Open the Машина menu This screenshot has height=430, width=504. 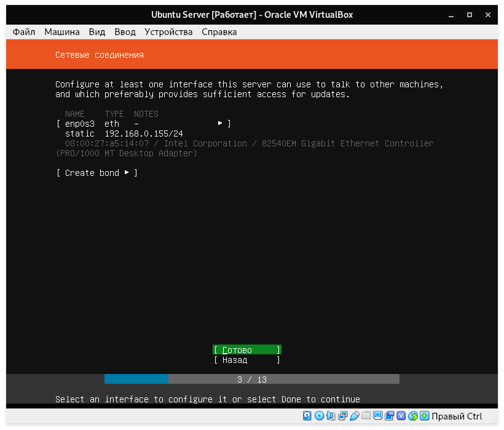[x=62, y=32]
